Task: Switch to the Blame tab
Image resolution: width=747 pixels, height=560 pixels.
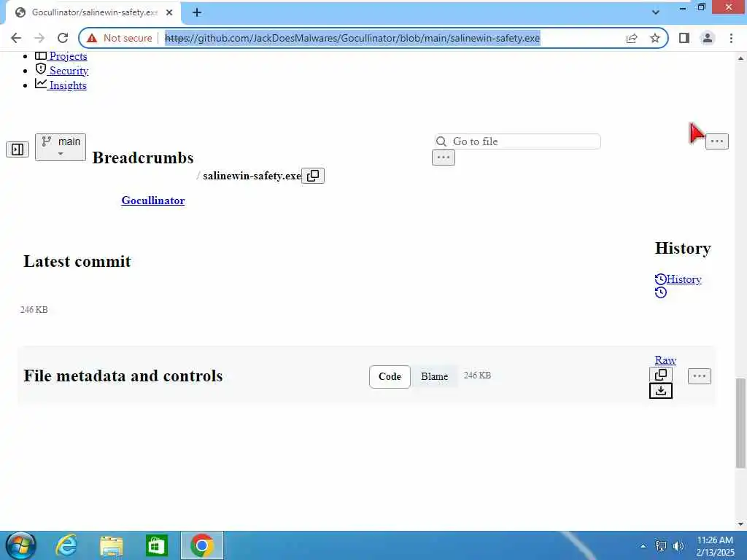Action: tap(435, 377)
